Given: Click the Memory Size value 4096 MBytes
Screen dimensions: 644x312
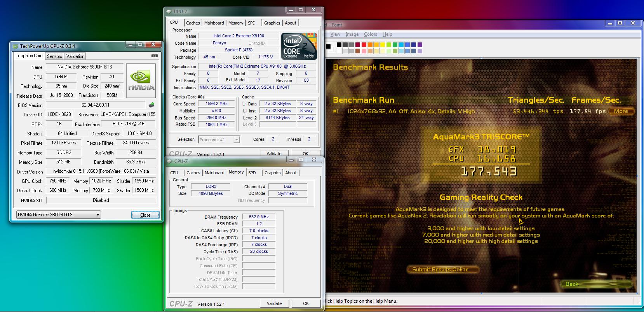Looking at the screenshot, I should click(211, 193).
